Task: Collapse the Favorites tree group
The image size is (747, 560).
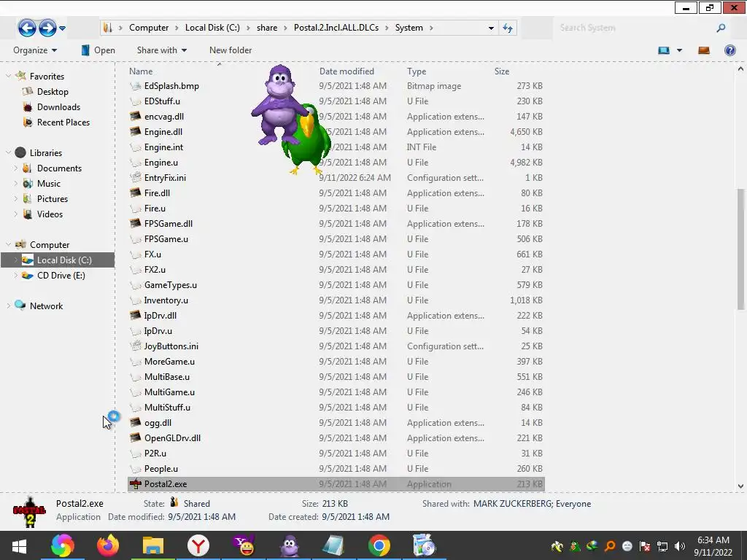Action: click(x=8, y=76)
